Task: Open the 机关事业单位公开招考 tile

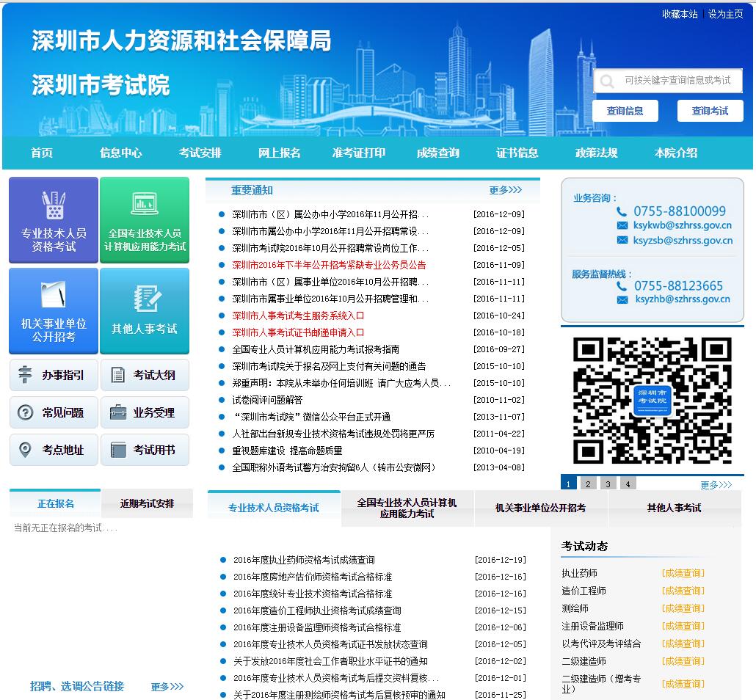Action: click(54, 311)
